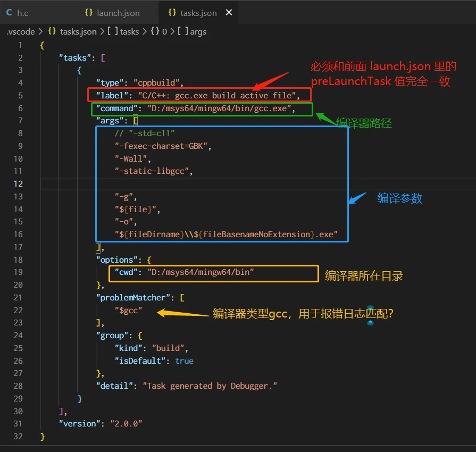Click the "group" key
The width and height of the screenshot is (476, 452).
pos(112,336)
